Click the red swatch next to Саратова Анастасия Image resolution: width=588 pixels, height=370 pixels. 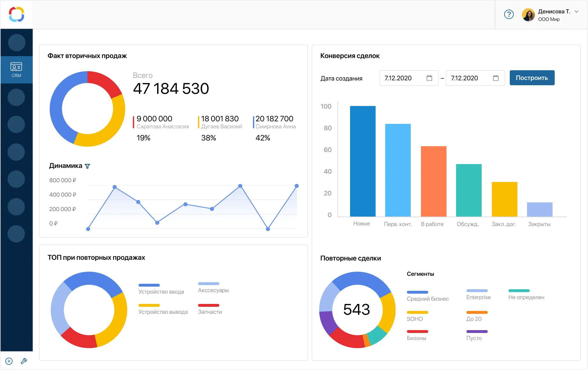[134, 122]
